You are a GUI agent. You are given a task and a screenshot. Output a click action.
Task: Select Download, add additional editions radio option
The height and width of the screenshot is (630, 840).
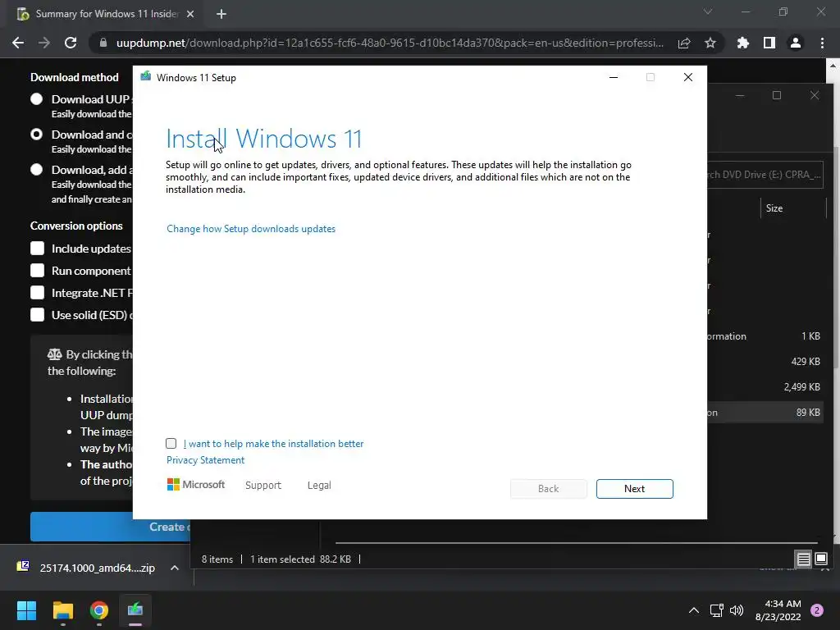pyautogui.click(x=36, y=170)
